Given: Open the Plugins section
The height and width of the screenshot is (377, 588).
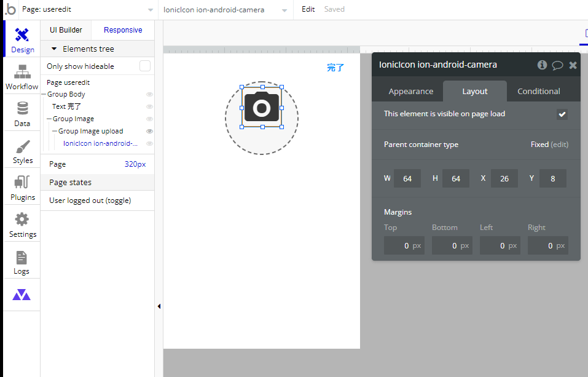Looking at the screenshot, I should pos(22,187).
